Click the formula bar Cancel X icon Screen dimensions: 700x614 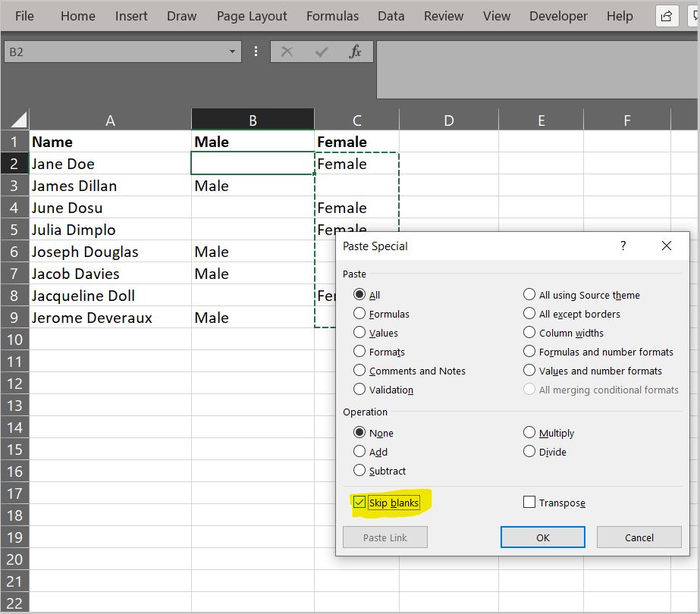tap(287, 52)
